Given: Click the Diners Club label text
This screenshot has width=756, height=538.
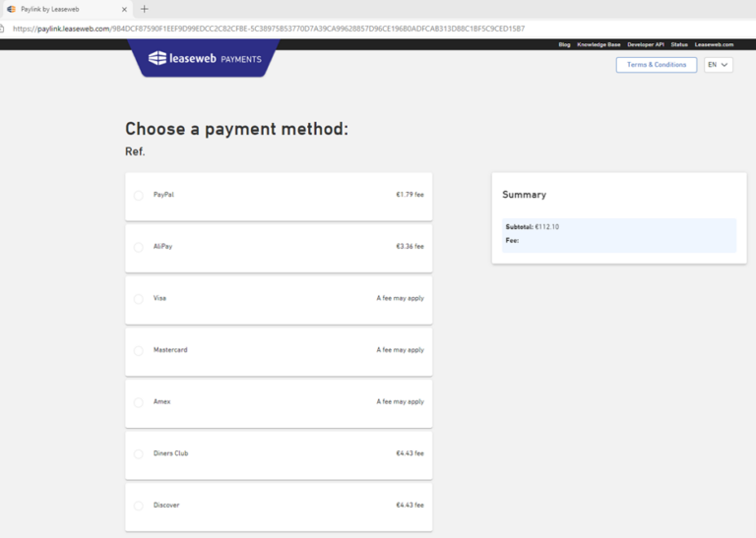Looking at the screenshot, I should tap(170, 453).
